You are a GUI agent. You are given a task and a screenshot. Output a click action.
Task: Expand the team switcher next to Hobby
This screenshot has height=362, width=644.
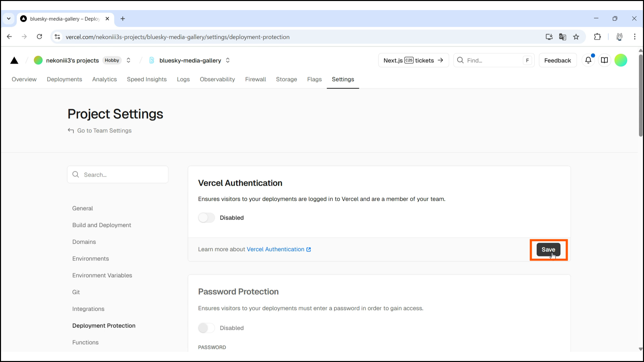click(x=128, y=60)
